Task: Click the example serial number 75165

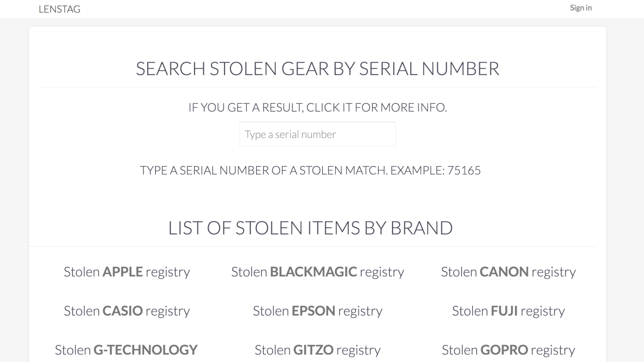Action: point(464,171)
